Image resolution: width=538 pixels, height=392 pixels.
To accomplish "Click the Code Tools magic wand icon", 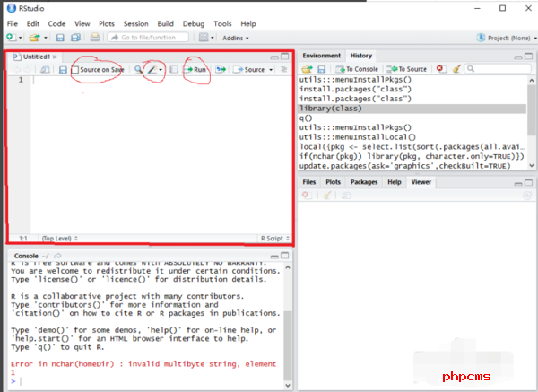I will pyautogui.click(x=152, y=69).
